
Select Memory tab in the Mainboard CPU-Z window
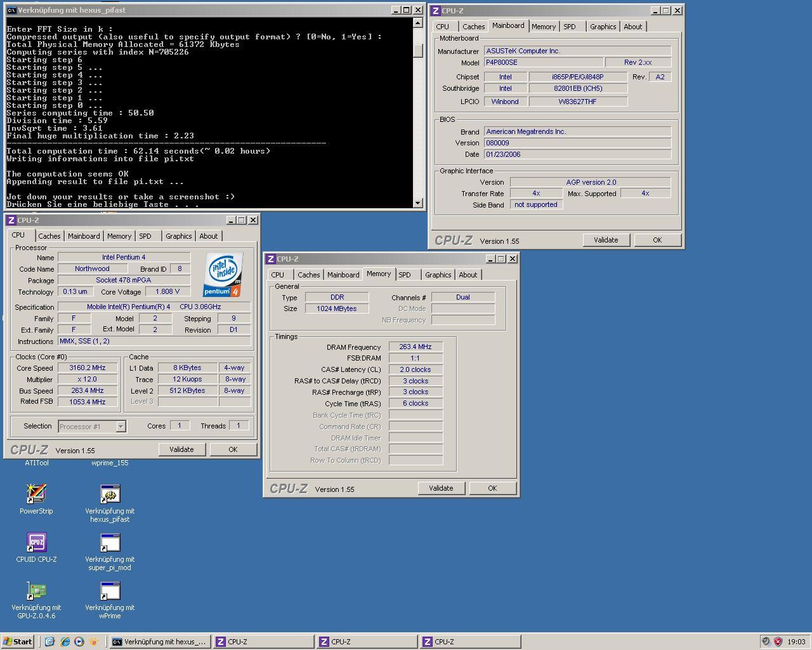[x=544, y=27]
